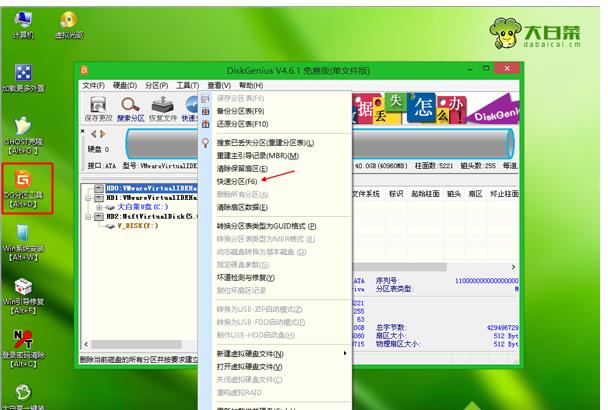The width and height of the screenshot is (608, 410).
Task: Launch the 登录密码清除 [Alt+C] tool
Action: coord(23,349)
